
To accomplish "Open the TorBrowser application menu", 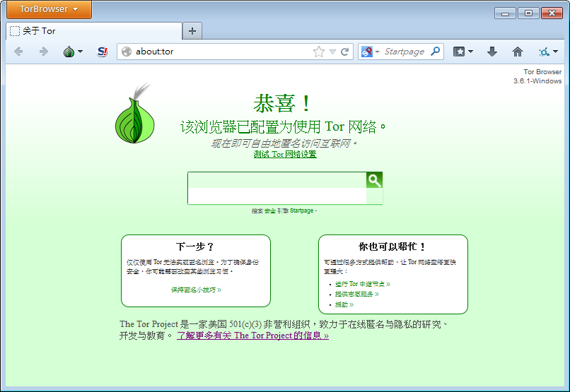I will [49, 9].
